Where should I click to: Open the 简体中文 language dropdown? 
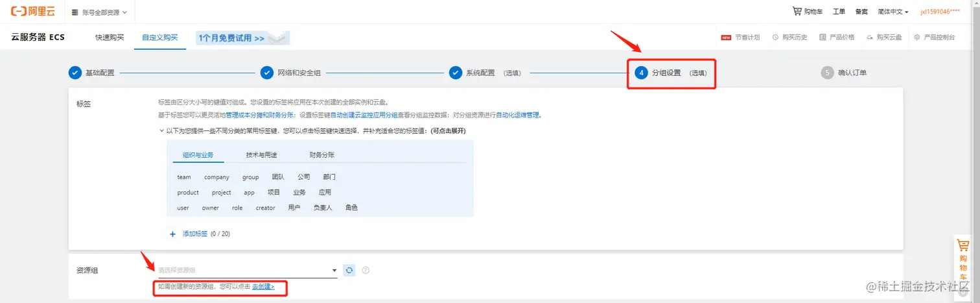[893, 12]
